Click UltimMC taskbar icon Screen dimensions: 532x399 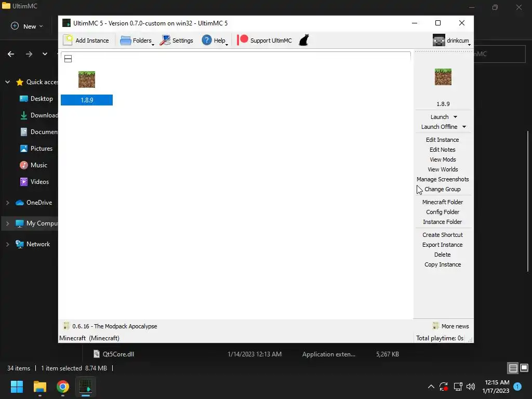[86, 387]
